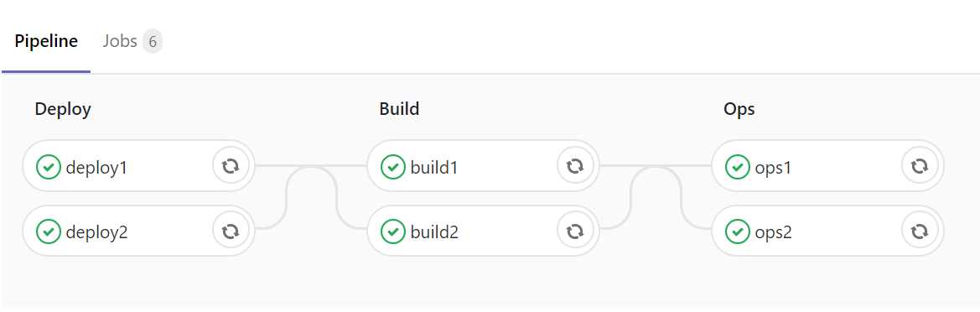The height and width of the screenshot is (312, 980).
Task: Click ops1 passed status checkmark
Action: (738, 167)
